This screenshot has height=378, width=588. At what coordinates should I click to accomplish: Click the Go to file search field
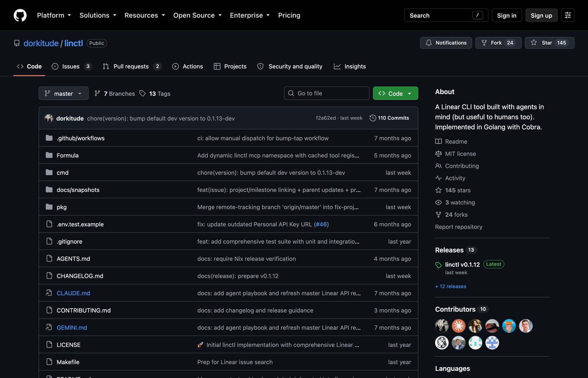coord(326,93)
